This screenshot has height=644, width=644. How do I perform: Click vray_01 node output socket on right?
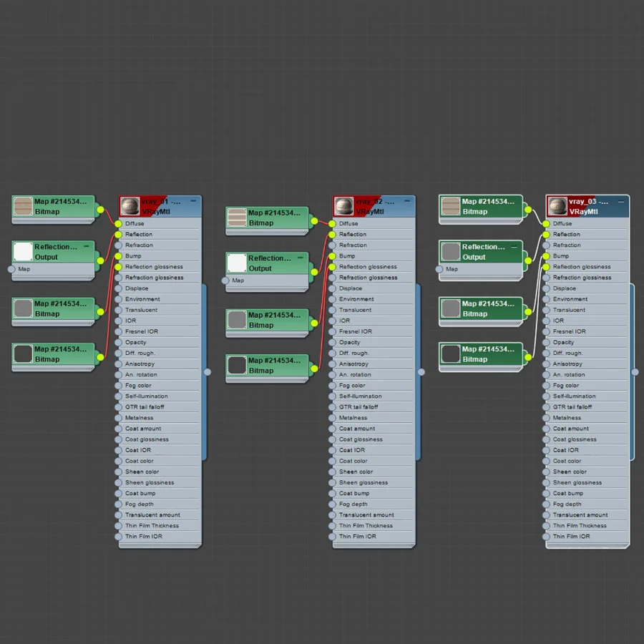208,372
